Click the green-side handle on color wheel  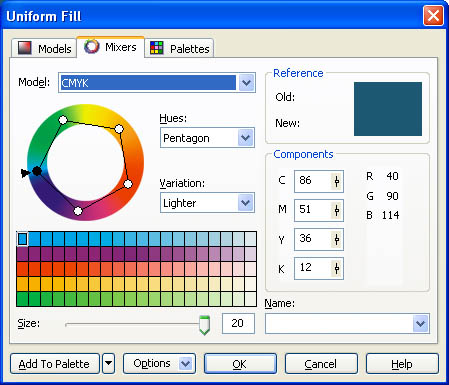click(x=63, y=120)
